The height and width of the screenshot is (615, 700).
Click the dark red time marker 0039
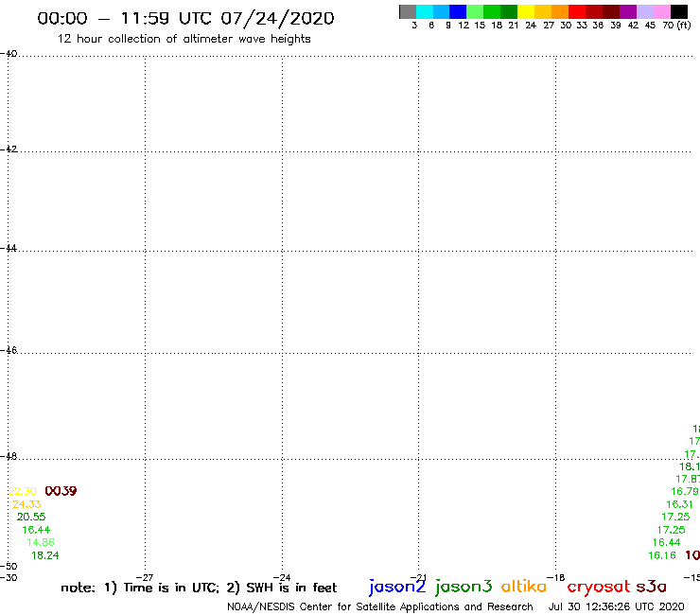coord(61,491)
